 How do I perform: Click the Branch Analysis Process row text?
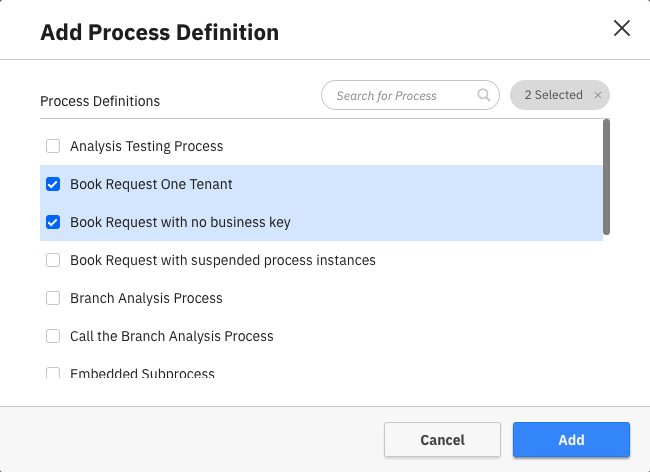click(146, 299)
